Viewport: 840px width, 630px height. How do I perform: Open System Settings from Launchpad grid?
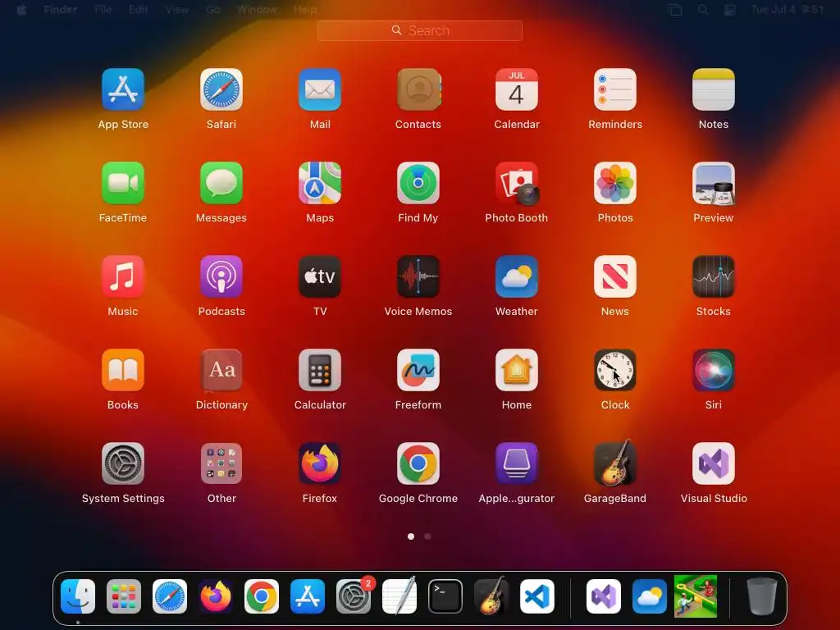pos(123,463)
